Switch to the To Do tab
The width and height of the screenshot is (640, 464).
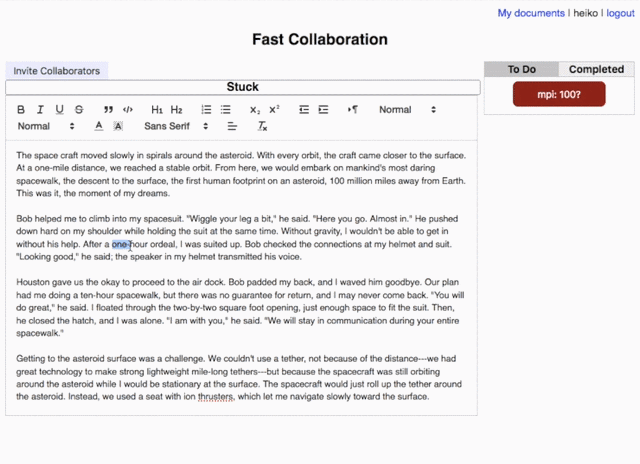[x=521, y=69]
